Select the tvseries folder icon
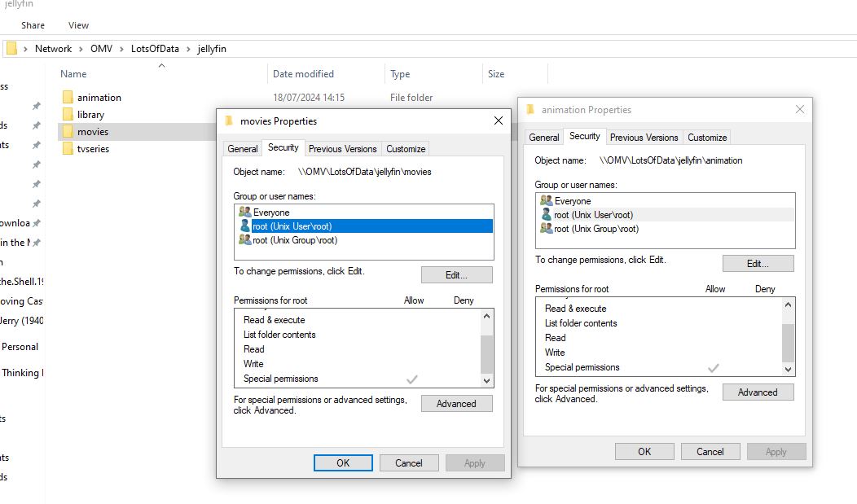This screenshot has width=857, height=504. coord(68,149)
